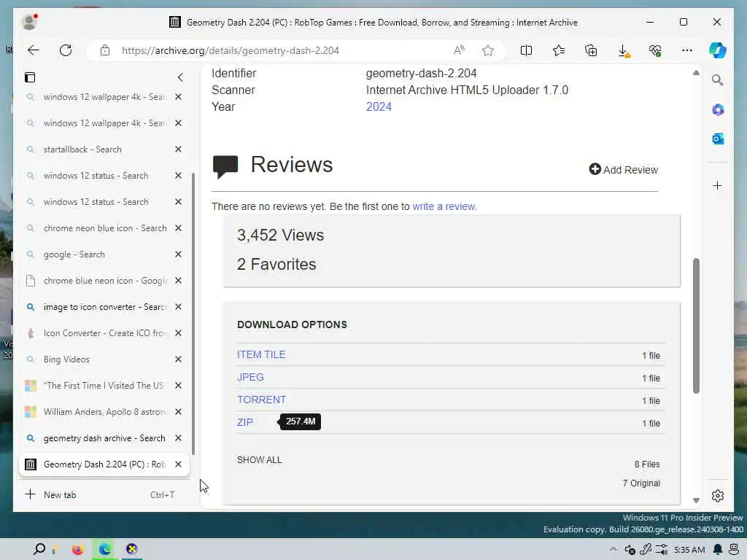Open notifications bell in system tray
The image size is (747, 560).
click(x=718, y=550)
